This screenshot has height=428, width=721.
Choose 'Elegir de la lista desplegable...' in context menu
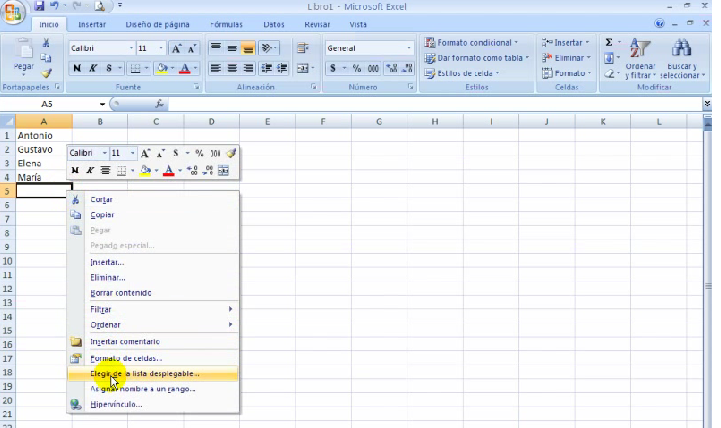(x=145, y=374)
